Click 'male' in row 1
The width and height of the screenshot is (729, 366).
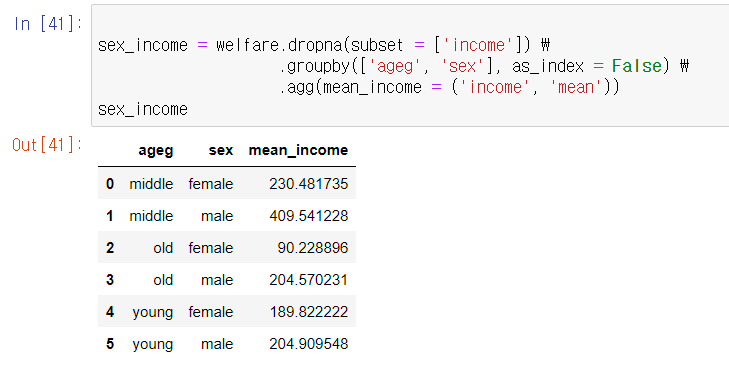tap(217, 216)
